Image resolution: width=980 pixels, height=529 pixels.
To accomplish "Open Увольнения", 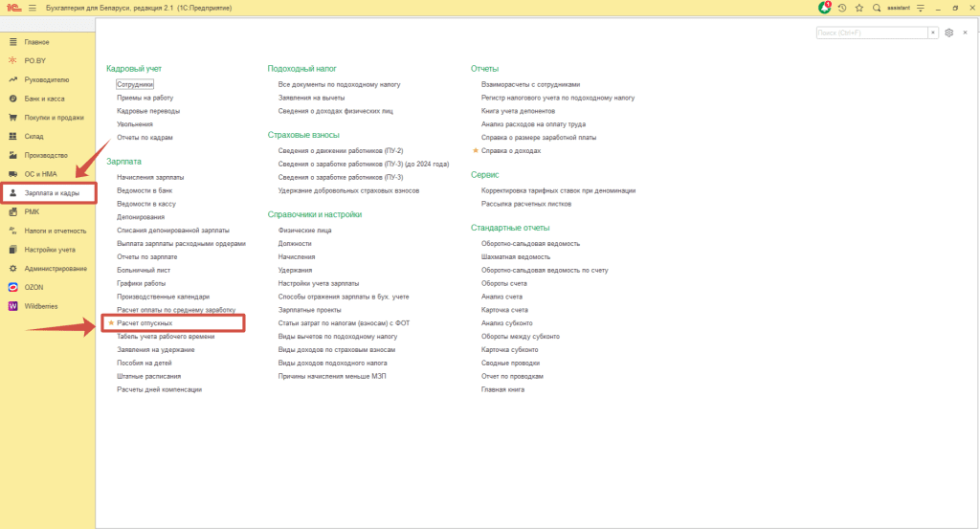I will (x=134, y=124).
